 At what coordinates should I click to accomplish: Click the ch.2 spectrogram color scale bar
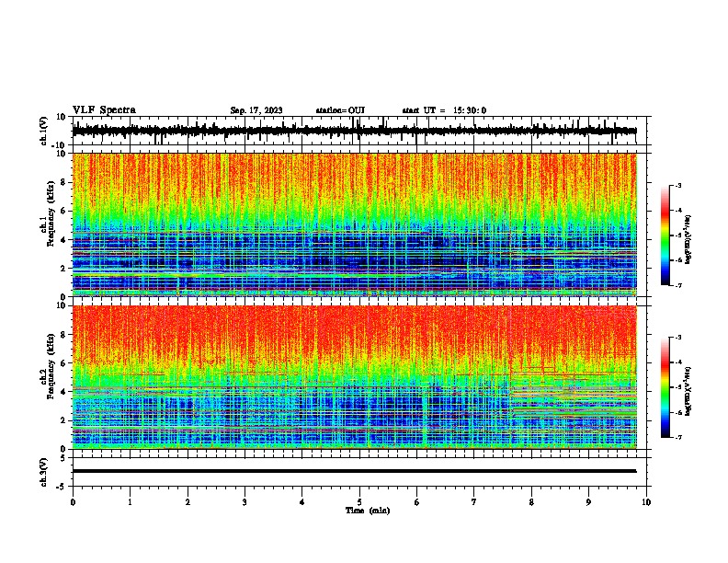tap(665, 387)
